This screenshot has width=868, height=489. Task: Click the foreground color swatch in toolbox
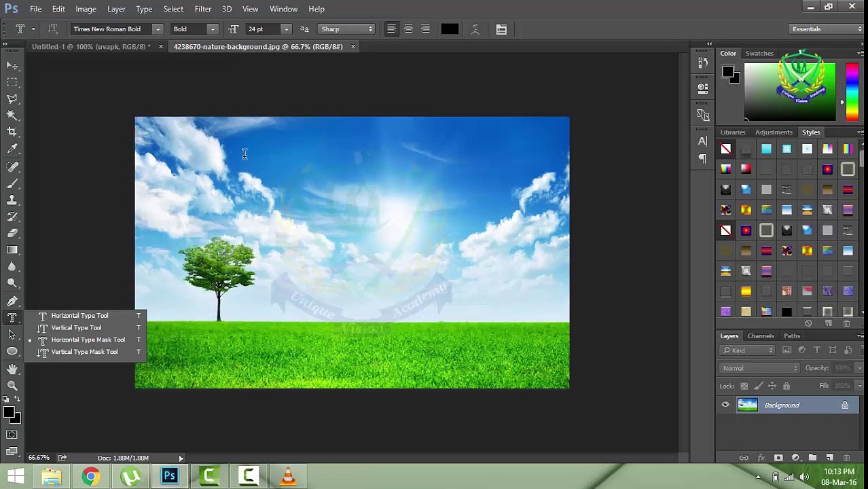8,412
